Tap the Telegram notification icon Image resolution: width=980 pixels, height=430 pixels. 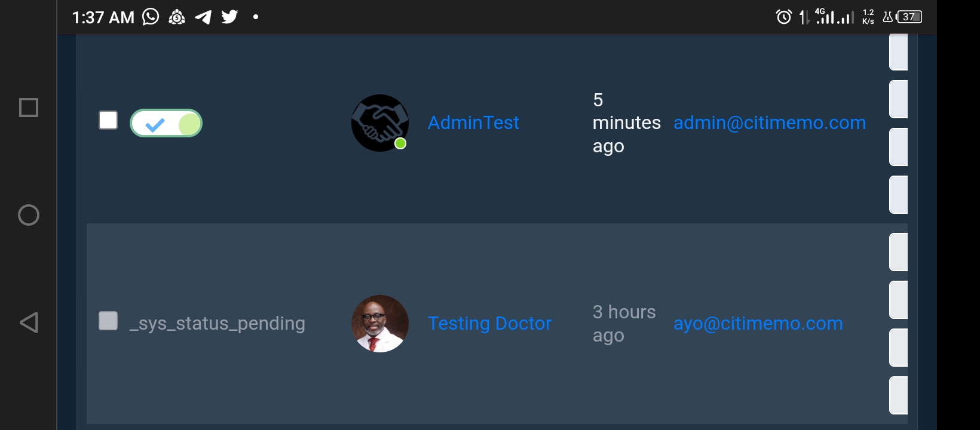(x=203, y=17)
